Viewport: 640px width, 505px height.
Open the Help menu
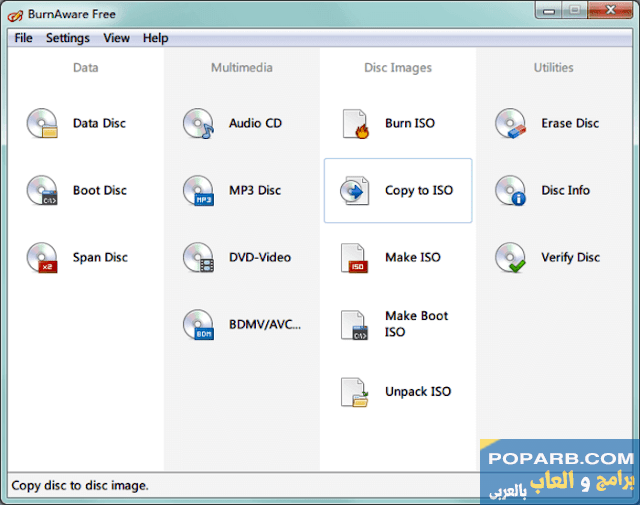pyautogui.click(x=155, y=38)
